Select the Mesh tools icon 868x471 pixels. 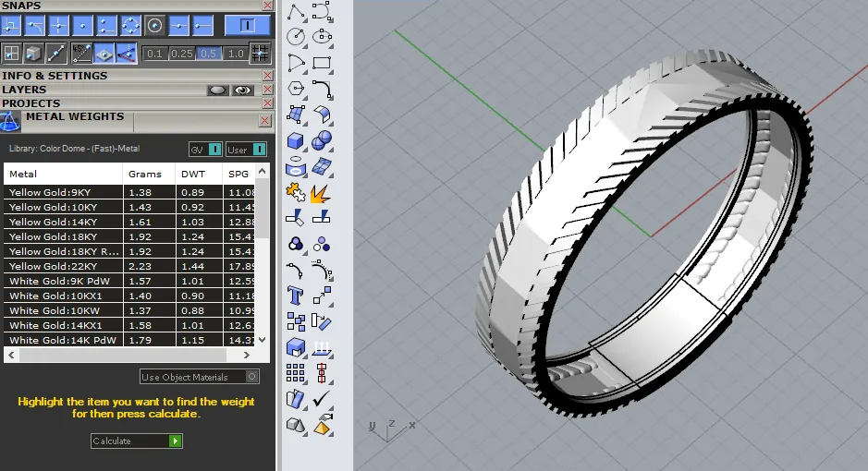[323, 166]
